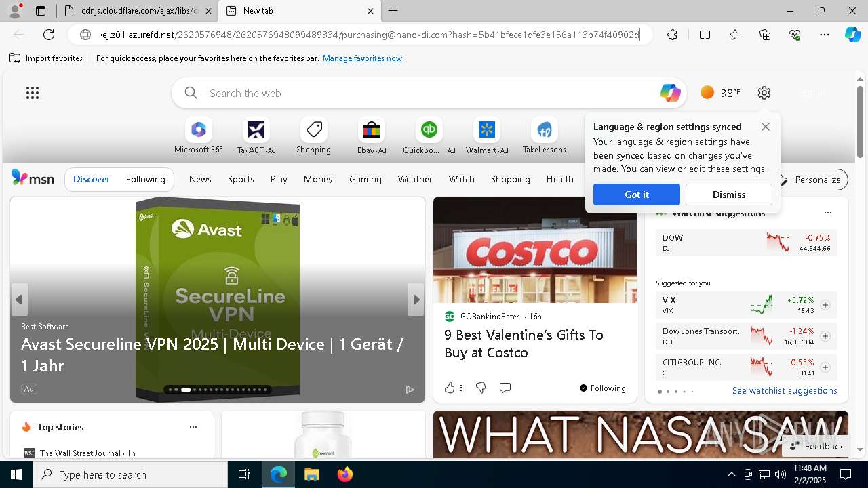Open the apps grid launcher

click(x=33, y=93)
